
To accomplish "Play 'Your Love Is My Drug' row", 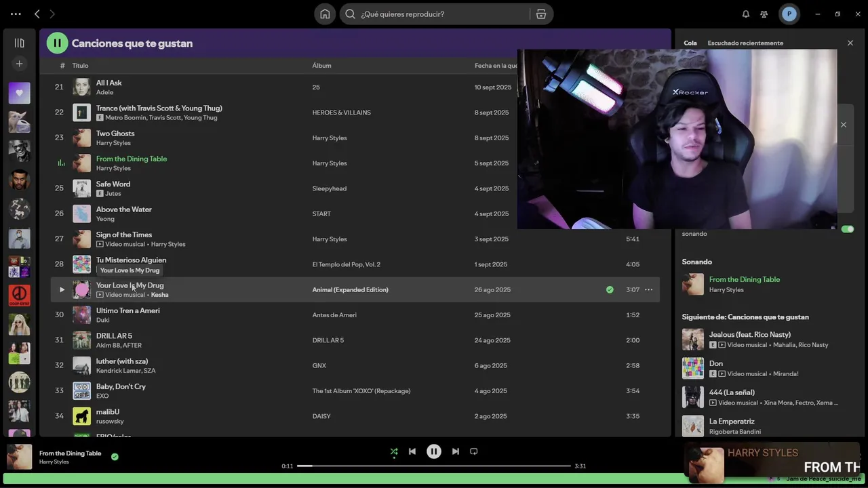I will click(x=62, y=289).
